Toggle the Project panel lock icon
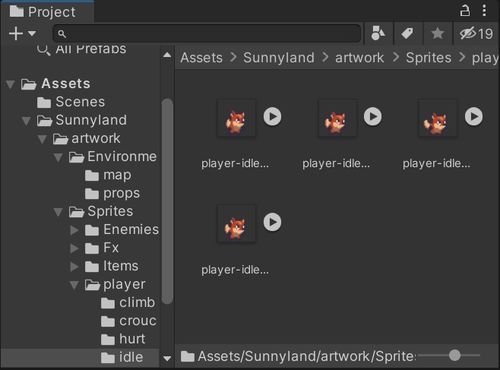This screenshot has height=370, width=500. click(x=465, y=11)
